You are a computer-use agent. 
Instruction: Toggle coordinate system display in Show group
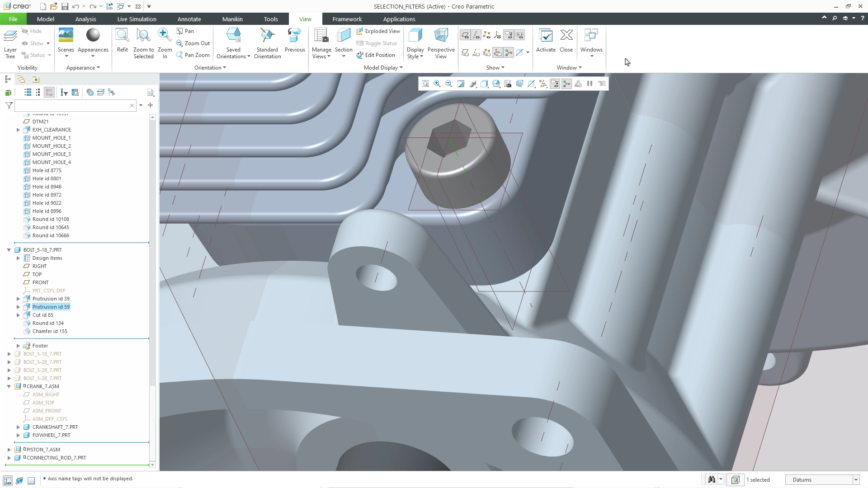[497, 35]
